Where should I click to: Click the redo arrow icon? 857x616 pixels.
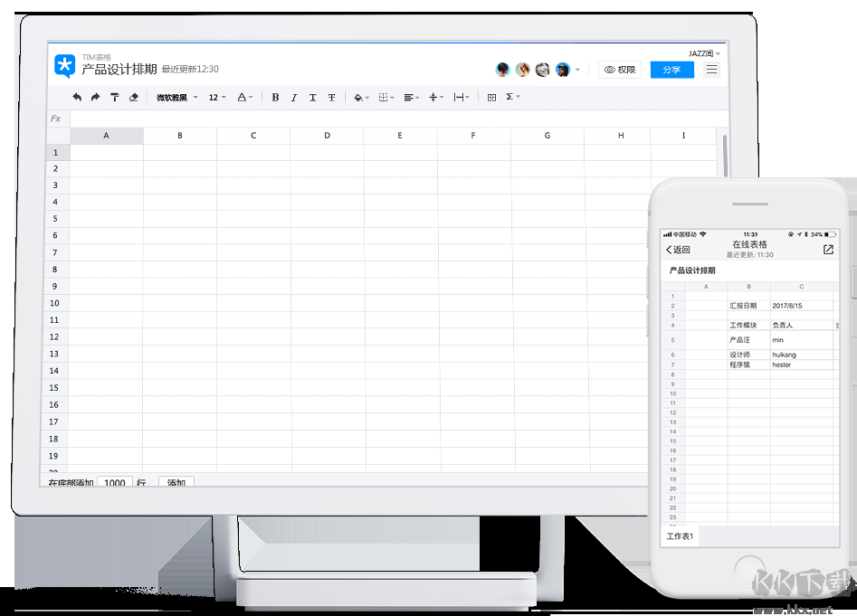click(96, 97)
